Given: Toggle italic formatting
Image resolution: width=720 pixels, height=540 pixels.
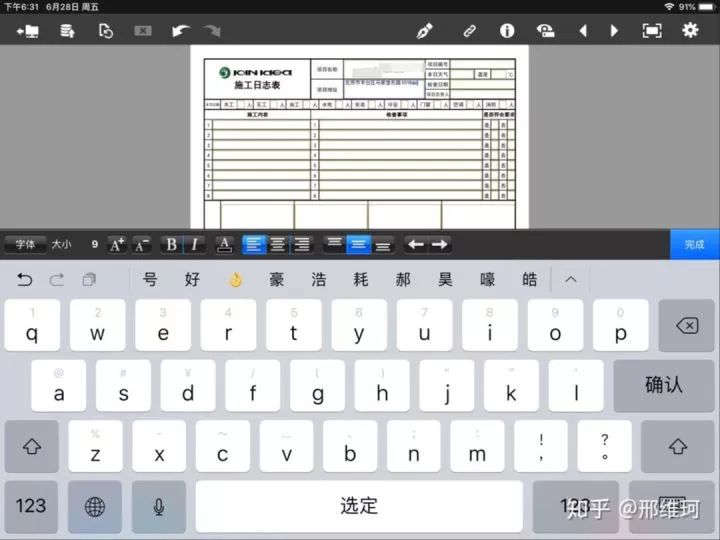Looking at the screenshot, I should click(x=195, y=244).
